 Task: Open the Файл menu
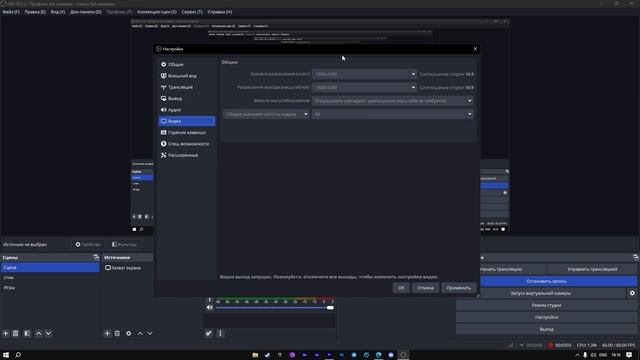point(11,12)
